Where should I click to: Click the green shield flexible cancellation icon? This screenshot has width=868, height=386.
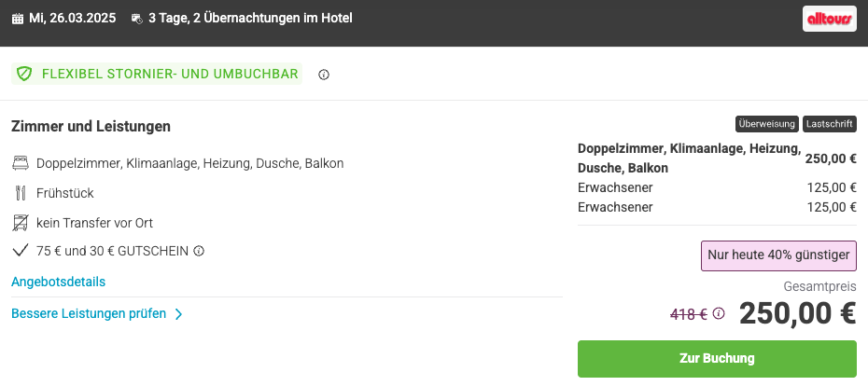24,74
